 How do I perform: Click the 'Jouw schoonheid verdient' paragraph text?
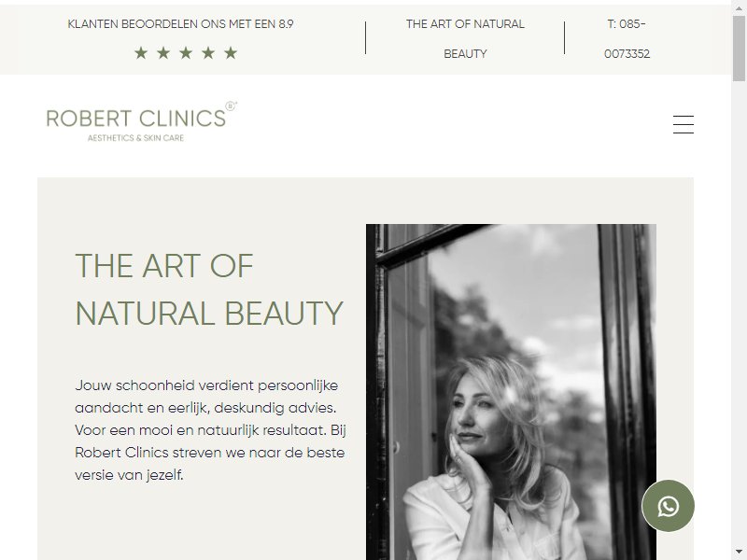click(x=211, y=430)
